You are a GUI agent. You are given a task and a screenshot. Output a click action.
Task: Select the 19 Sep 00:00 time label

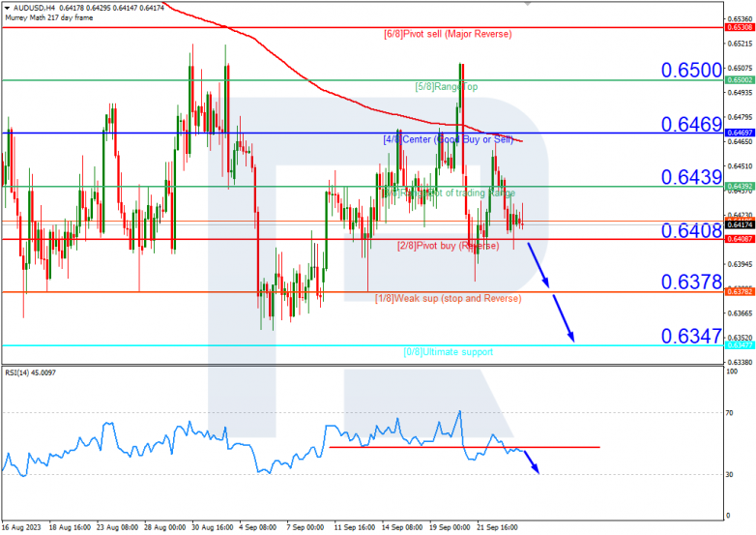(x=450, y=528)
